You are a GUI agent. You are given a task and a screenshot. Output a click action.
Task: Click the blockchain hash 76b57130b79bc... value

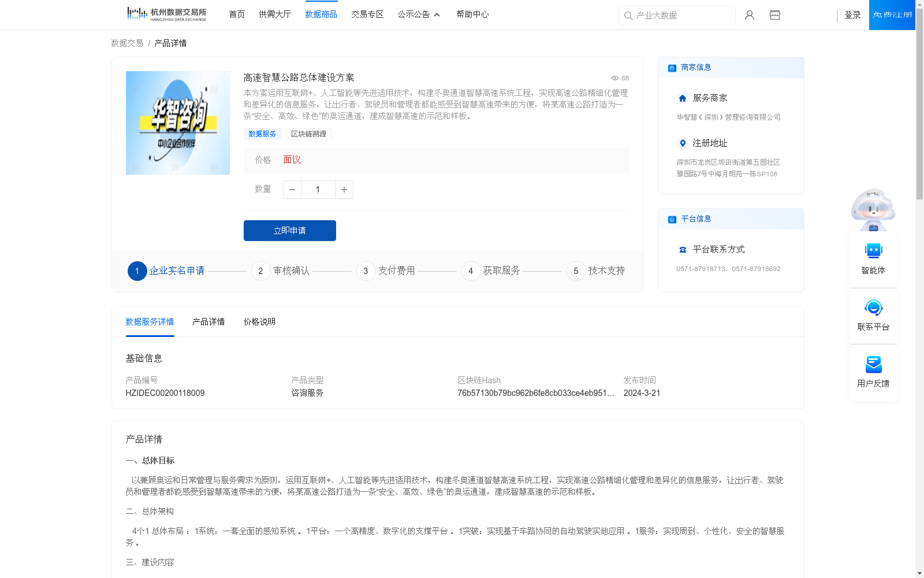click(536, 393)
